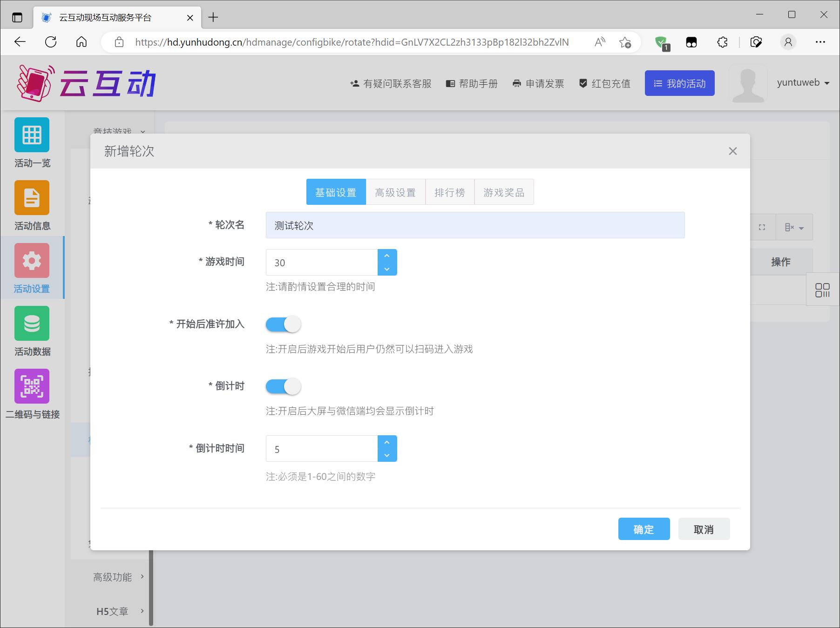Toggle the 开始后准许加入 switch

[283, 324]
